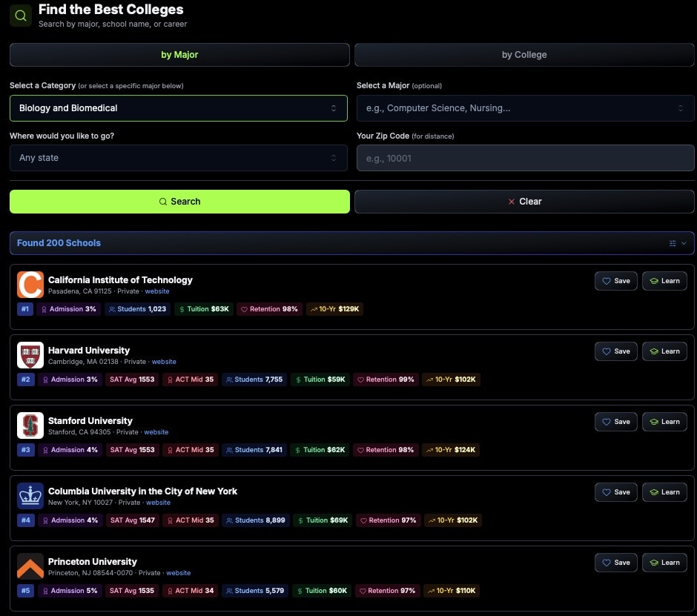
Task: Expand the chevron next to the filter icon
Action: click(x=684, y=243)
